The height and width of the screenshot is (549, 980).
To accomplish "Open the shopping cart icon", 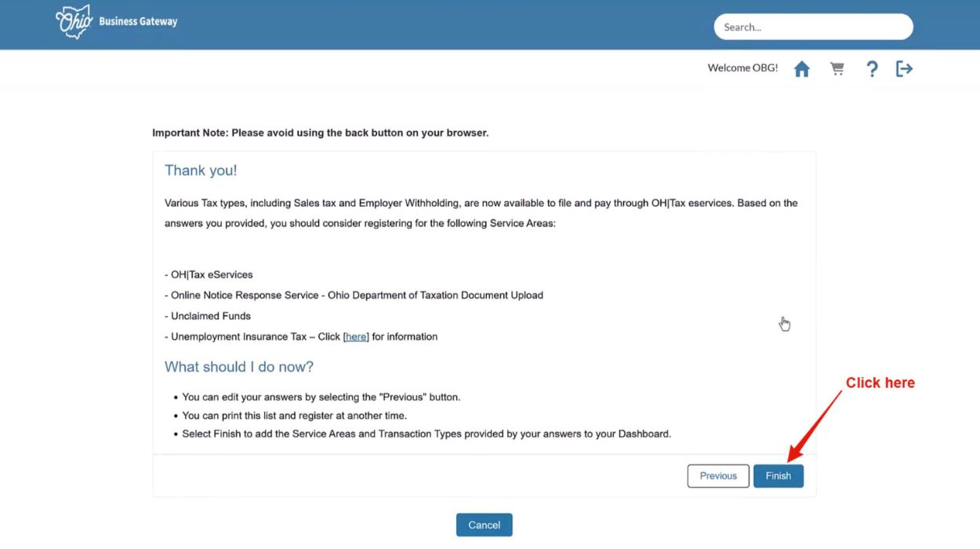I will [x=837, y=69].
